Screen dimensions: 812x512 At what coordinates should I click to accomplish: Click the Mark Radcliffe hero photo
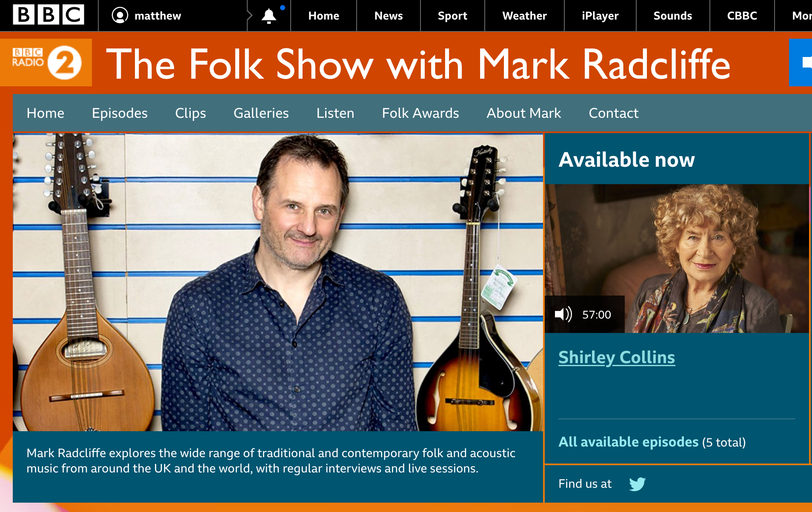coord(278,282)
